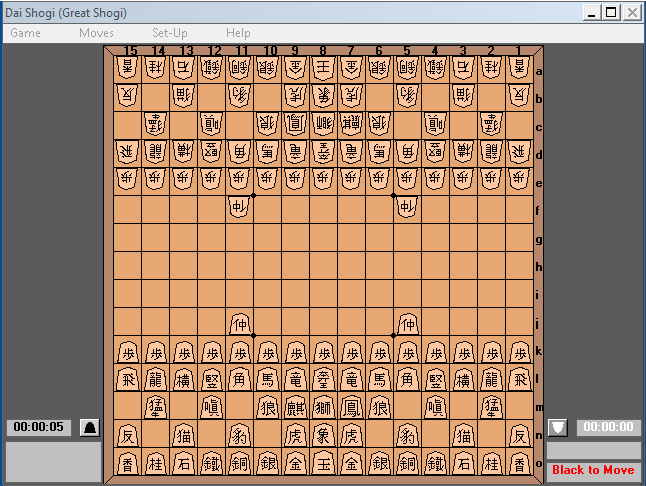The width and height of the screenshot is (646, 486).
Task: Open the Help menu
Action: 238,33
